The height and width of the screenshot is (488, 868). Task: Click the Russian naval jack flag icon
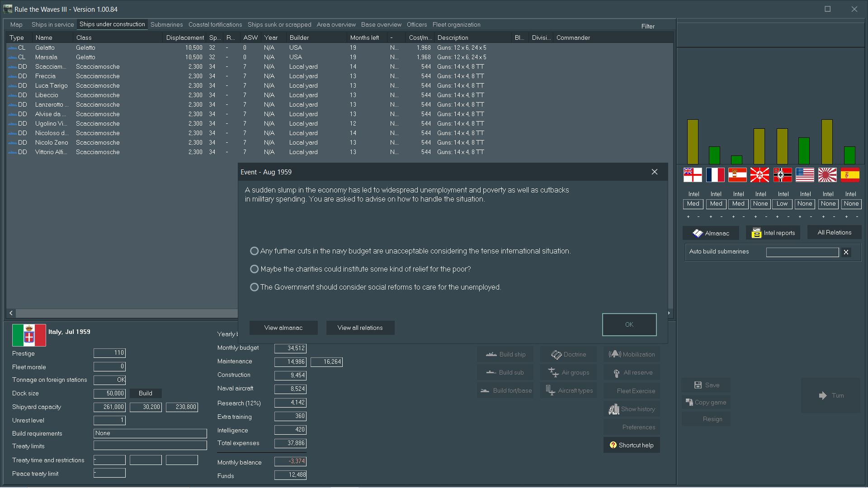759,175
